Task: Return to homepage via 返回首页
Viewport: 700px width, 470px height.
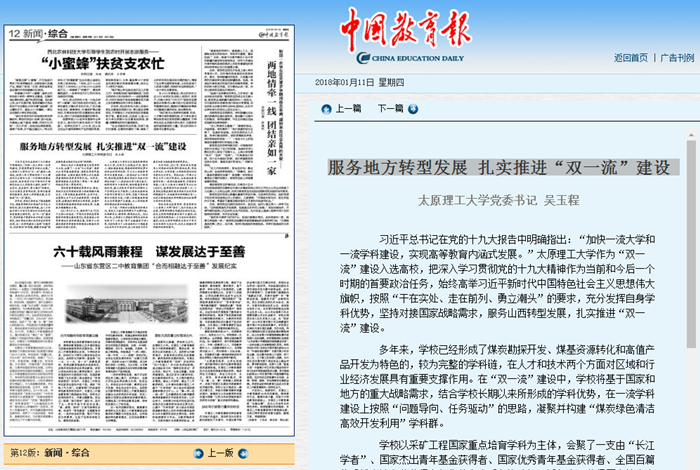Action: (x=630, y=57)
